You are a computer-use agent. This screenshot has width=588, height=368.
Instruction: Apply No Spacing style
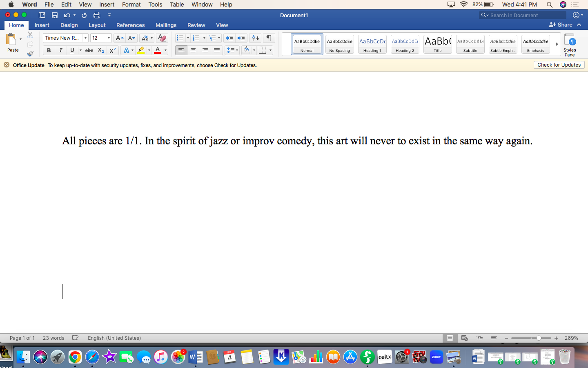340,44
